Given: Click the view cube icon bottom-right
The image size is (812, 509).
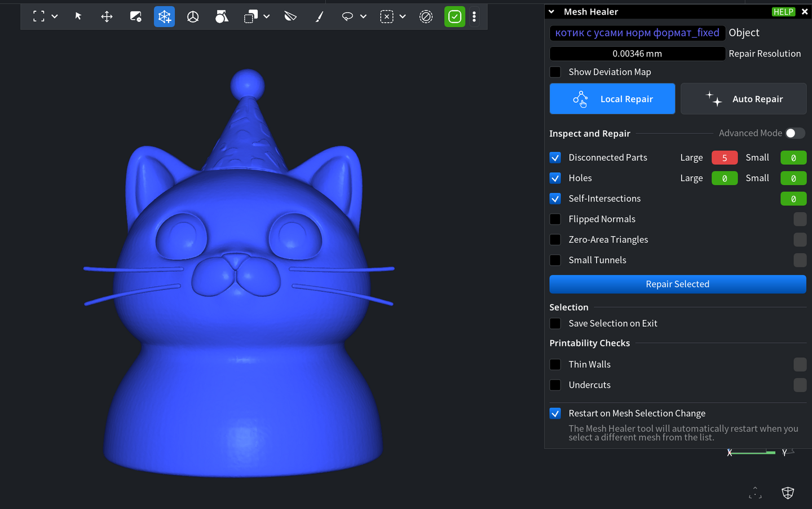Looking at the screenshot, I should tap(788, 493).
